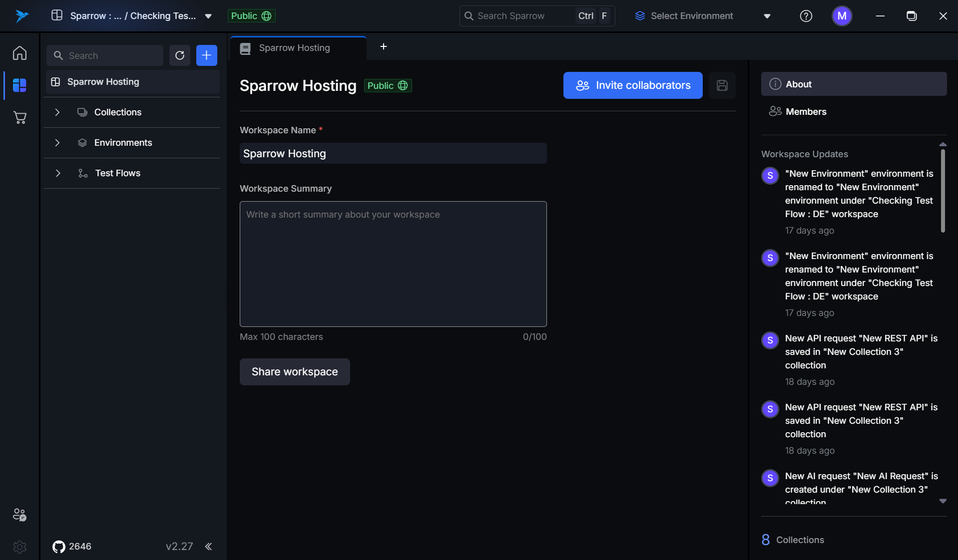Open the help question-mark icon
Viewport: 958px width, 560px height.
(806, 16)
